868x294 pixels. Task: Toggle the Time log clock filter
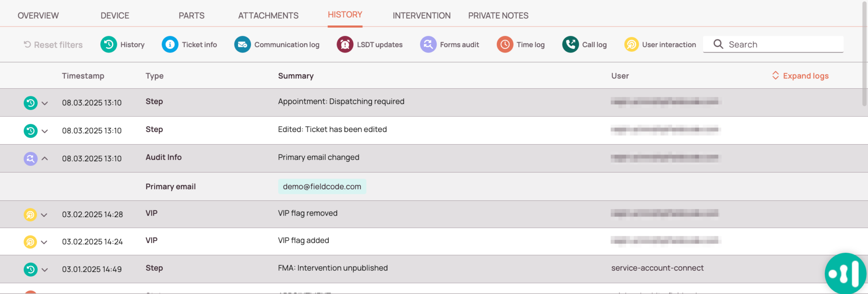click(505, 45)
